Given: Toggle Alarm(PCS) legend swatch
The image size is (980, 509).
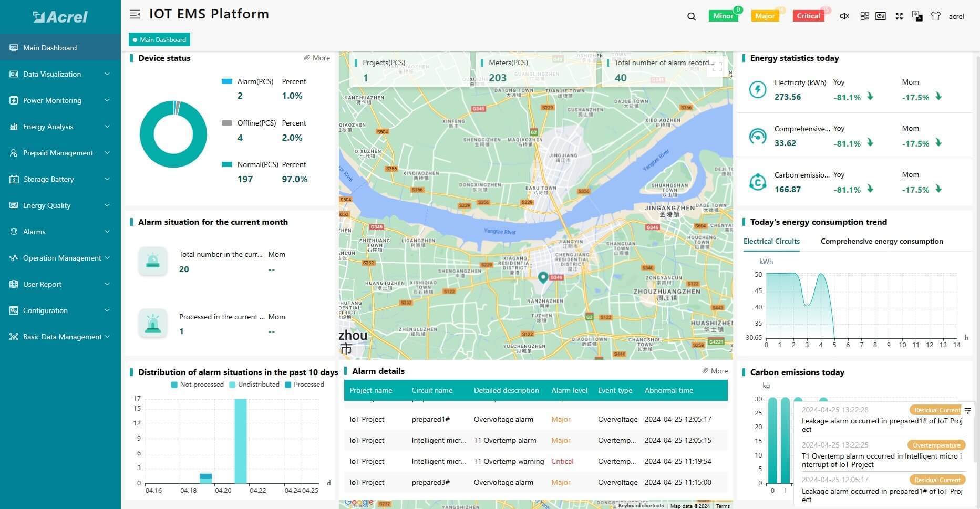Looking at the screenshot, I should tap(227, 81).
